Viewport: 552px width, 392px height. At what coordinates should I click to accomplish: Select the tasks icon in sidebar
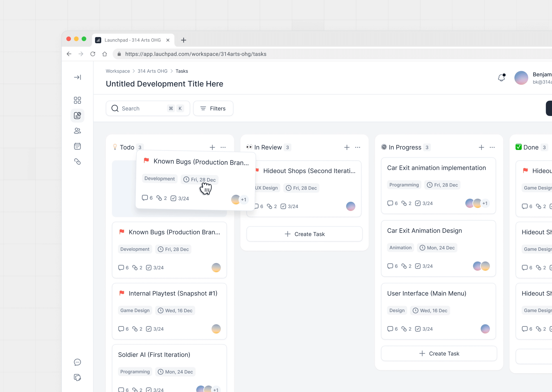77,116
